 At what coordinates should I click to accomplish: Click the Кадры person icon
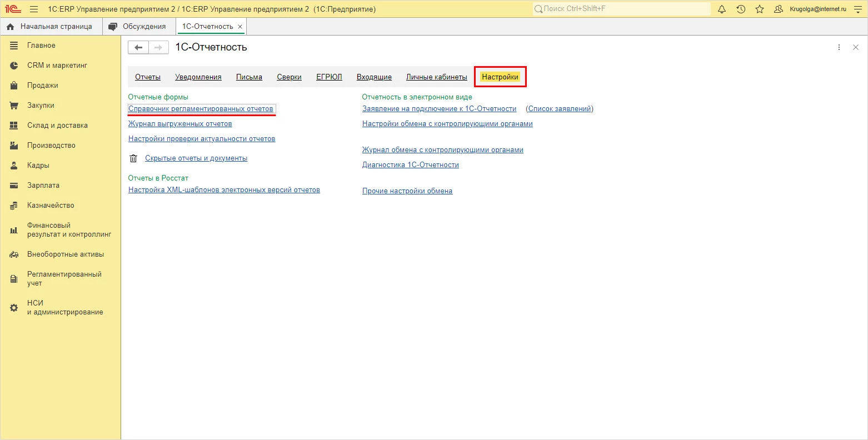[x=14, y=166]
